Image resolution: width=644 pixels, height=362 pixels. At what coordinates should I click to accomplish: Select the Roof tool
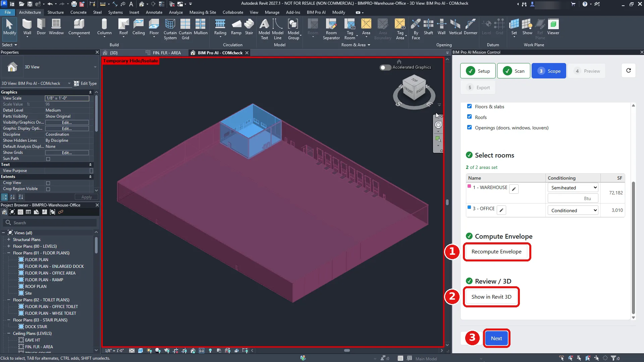pos(123,27)
